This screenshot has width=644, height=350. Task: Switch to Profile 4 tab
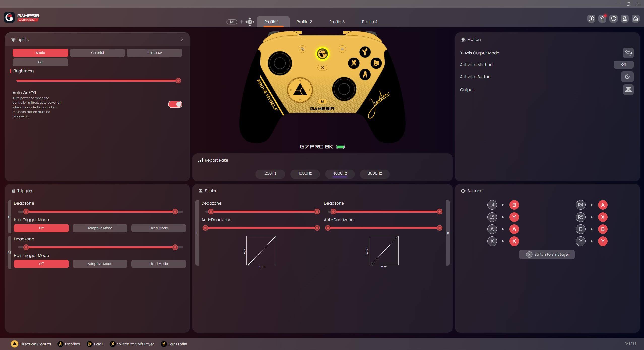click(x=370, y=22)
